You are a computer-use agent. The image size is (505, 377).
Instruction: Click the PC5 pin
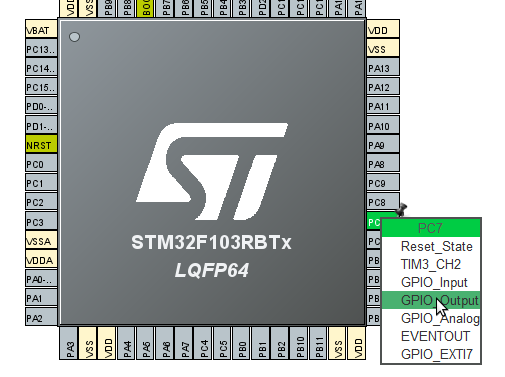click(x=223, y=343)
